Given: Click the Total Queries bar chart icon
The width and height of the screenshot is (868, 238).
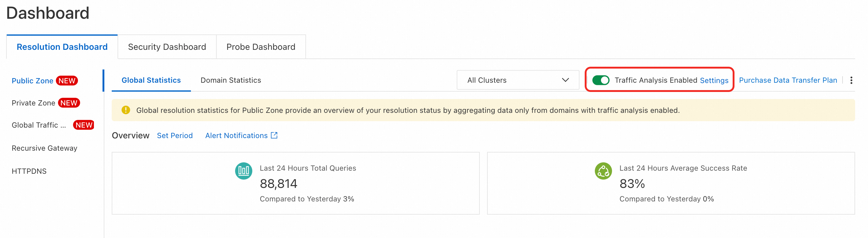Looking at the screenshot, I should [x=243, y=171].
